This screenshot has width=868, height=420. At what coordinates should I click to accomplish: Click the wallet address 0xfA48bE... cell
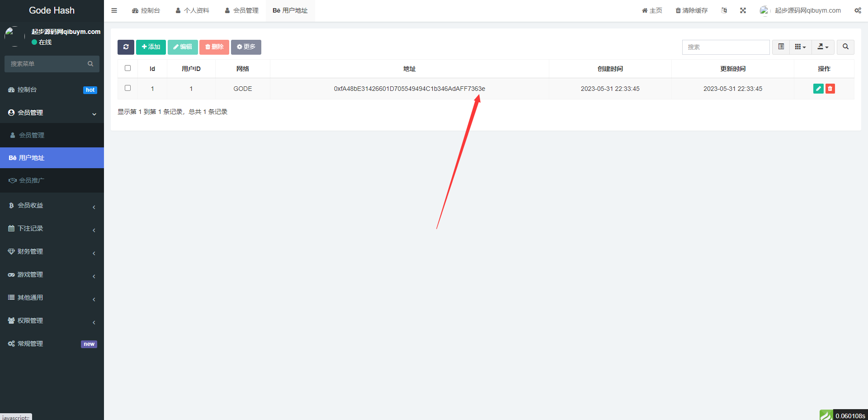410,89
